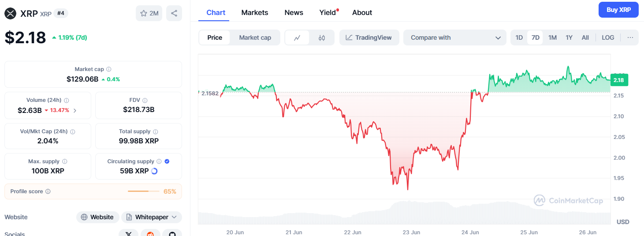The width and height of the screenshot is (644, 236).
Task: Enable LOG scale on the chart
Action: (x=608, y=37)
